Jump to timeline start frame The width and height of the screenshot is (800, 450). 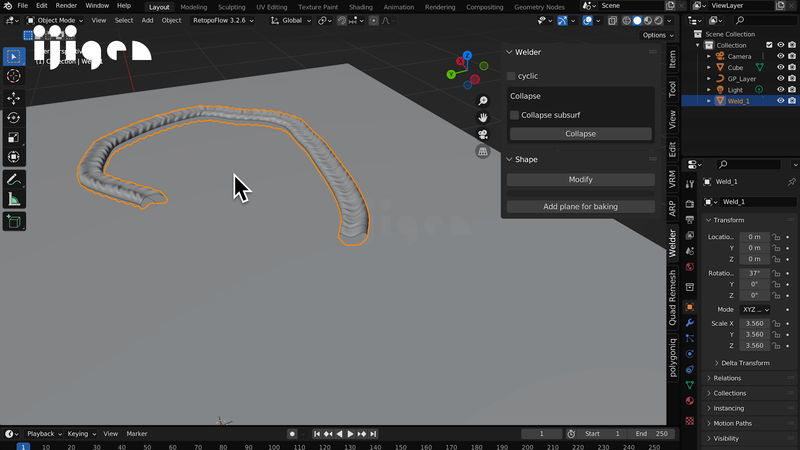316,434
